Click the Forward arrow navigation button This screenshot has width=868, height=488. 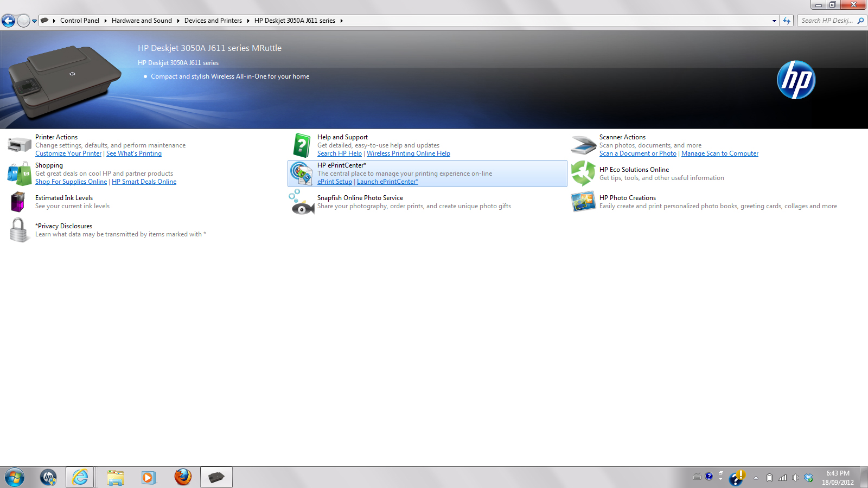coord(23,21)
